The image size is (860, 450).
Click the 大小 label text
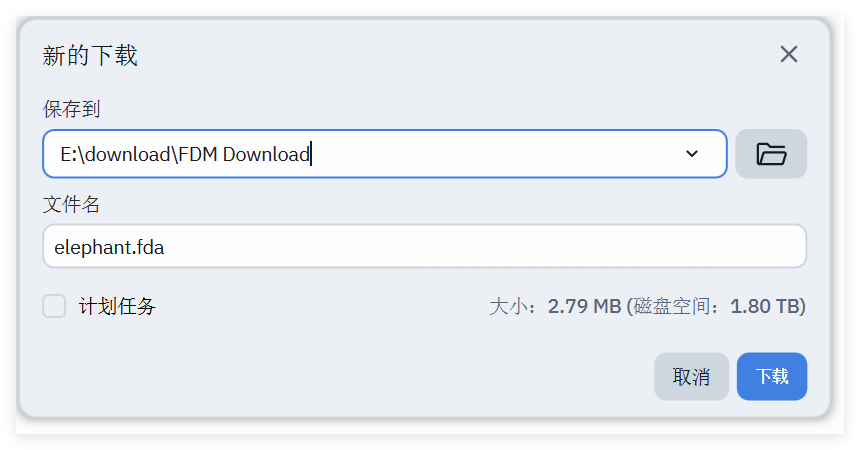pos(511,306)
